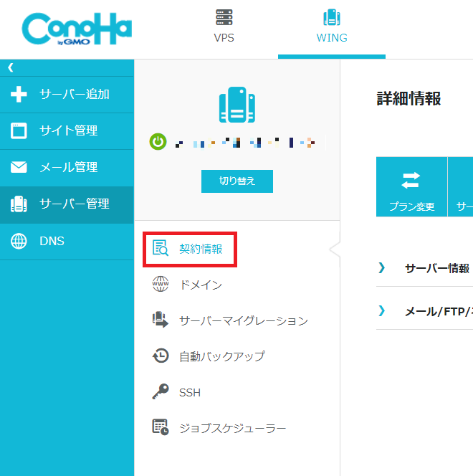
Task: Open the 契約情報 submenu item
Action: pos(200,249)
